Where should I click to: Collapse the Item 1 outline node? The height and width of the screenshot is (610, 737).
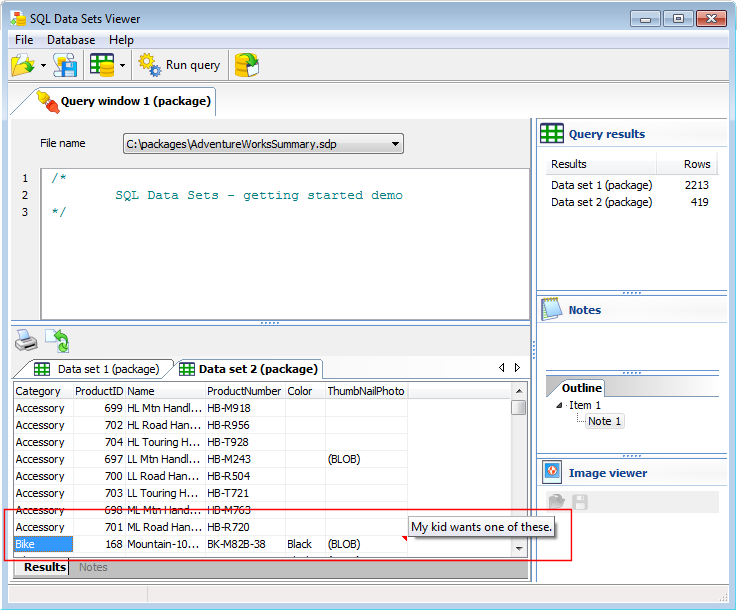(559, 406)
